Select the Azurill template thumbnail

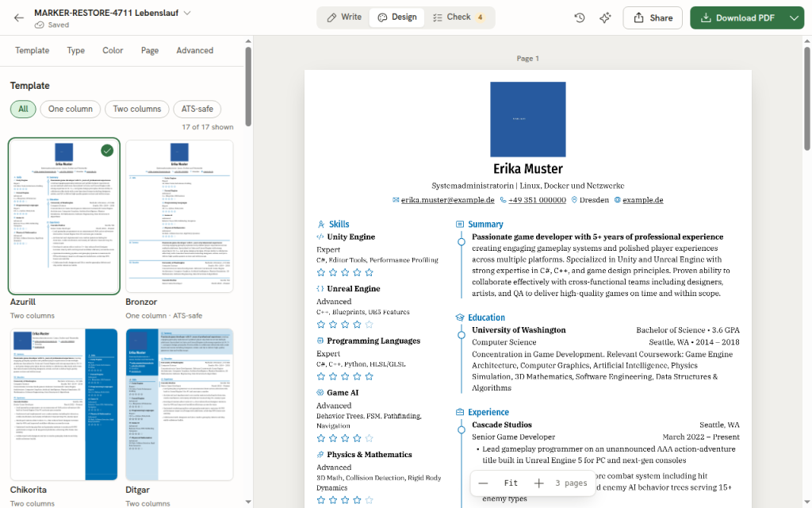pos(64,216)
